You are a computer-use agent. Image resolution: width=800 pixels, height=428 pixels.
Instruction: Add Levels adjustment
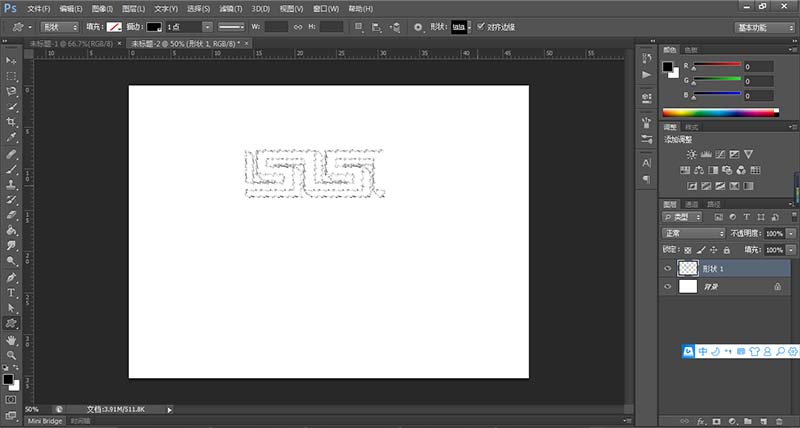point(706,154)
